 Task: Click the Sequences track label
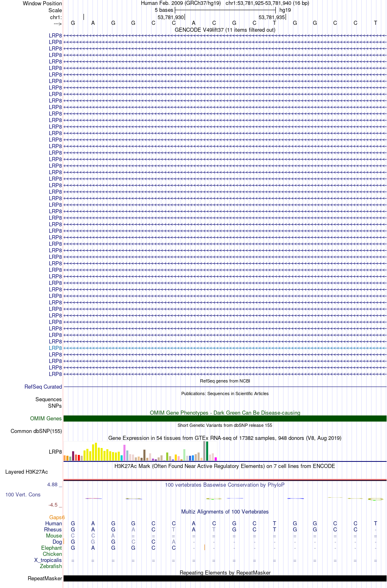(x=48, y=400)
